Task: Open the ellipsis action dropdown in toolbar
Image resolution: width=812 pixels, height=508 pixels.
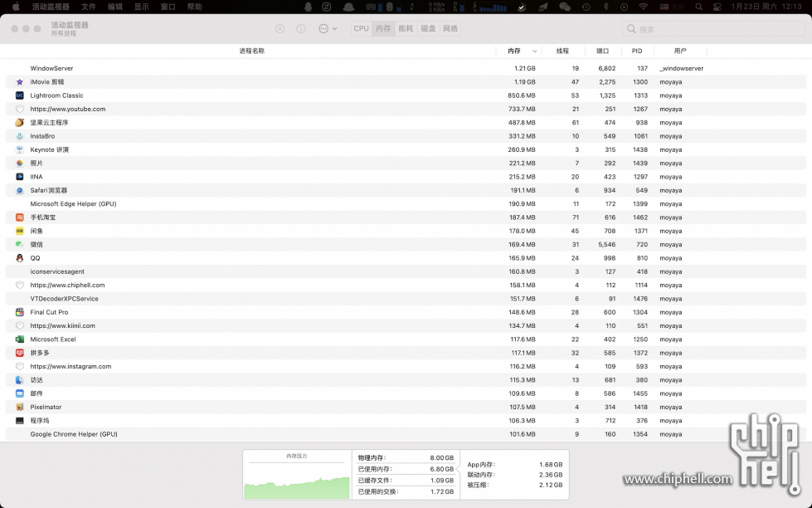Action: [x=328, y=28]
